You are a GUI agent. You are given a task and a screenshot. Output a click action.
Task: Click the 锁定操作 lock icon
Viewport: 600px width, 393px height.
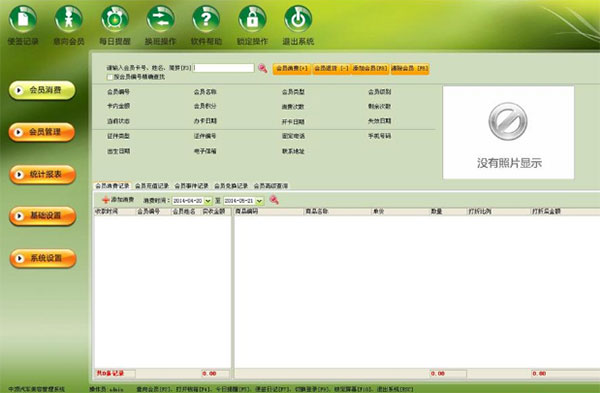[x=252, y=18]
